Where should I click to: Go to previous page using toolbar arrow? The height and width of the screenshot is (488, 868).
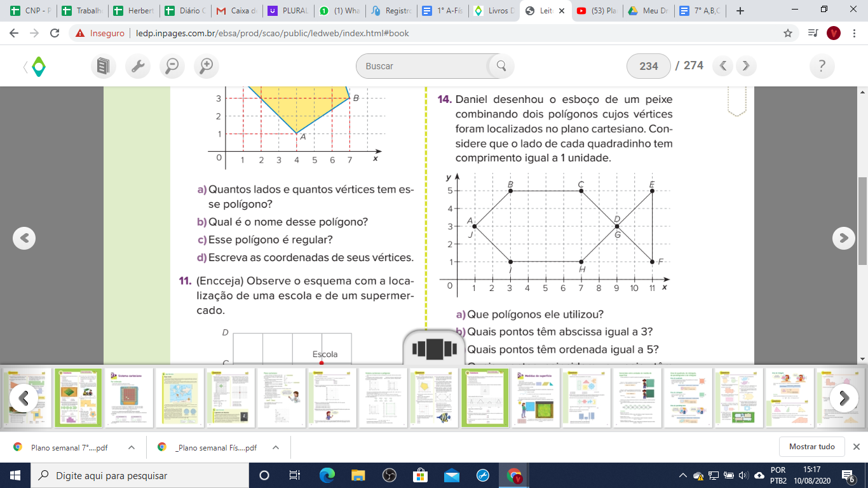723,65
